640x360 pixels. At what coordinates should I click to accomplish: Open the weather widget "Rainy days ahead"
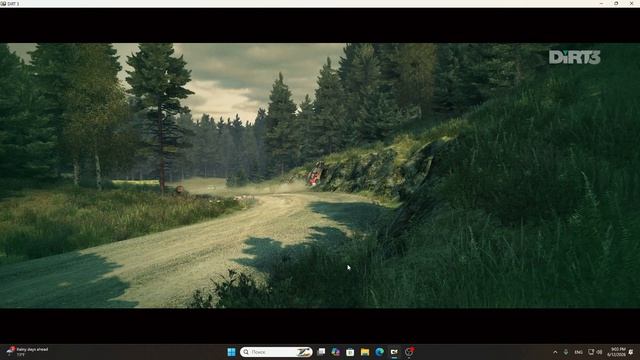pyautogui.click(x=27, y=352)
